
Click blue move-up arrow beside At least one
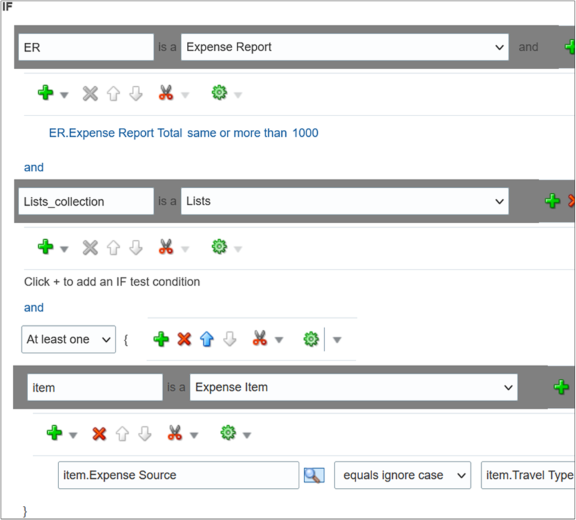coord(207,339)
